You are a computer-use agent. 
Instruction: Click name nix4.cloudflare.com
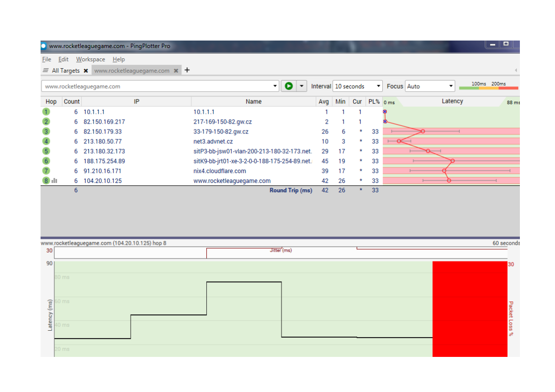coord(220,171)
